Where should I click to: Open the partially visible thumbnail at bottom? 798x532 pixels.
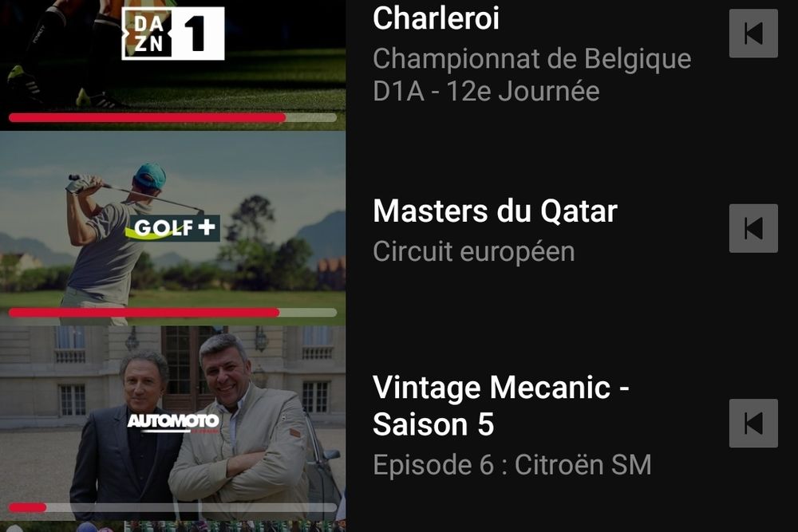coord(173,527)
